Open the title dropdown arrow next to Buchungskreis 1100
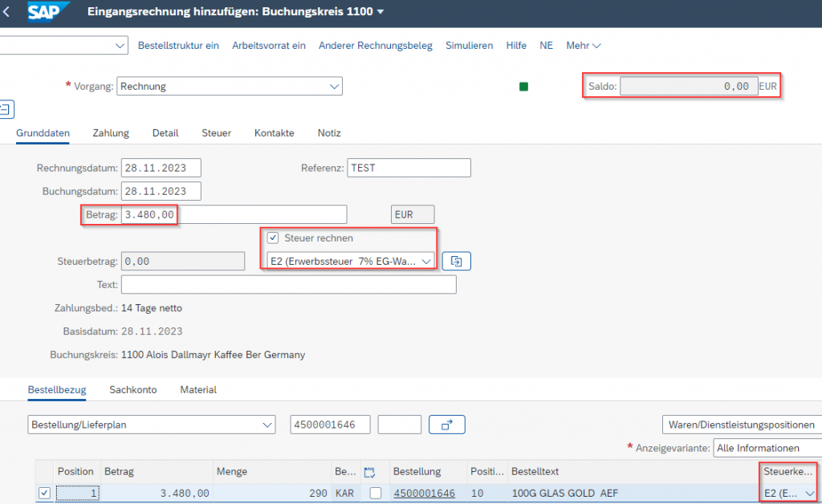This screenshot has height=504, width=822. coord(380,12)
